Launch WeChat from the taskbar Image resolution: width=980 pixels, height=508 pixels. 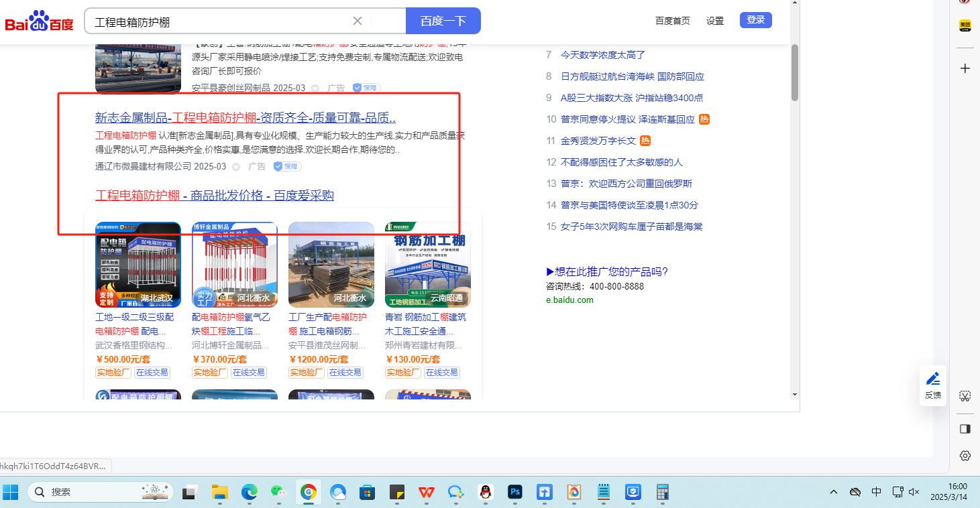coord(278,493)
